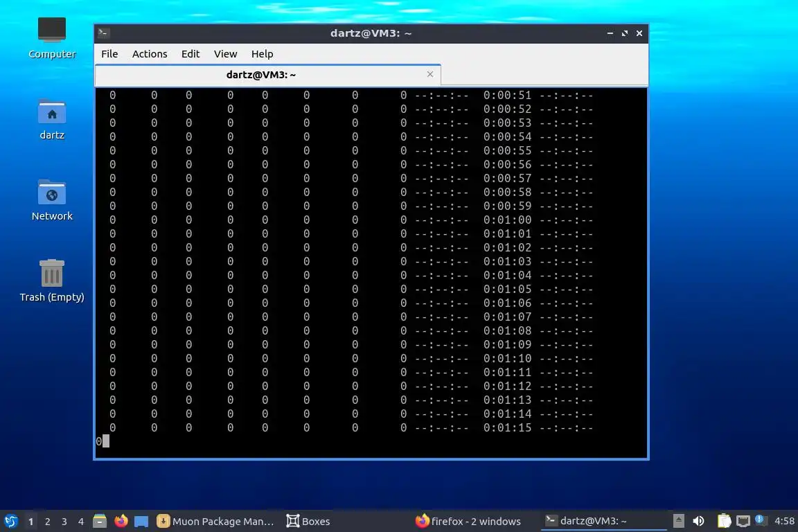Open the Help menu
The image size is (798, 532).
(x=262, y=54)
